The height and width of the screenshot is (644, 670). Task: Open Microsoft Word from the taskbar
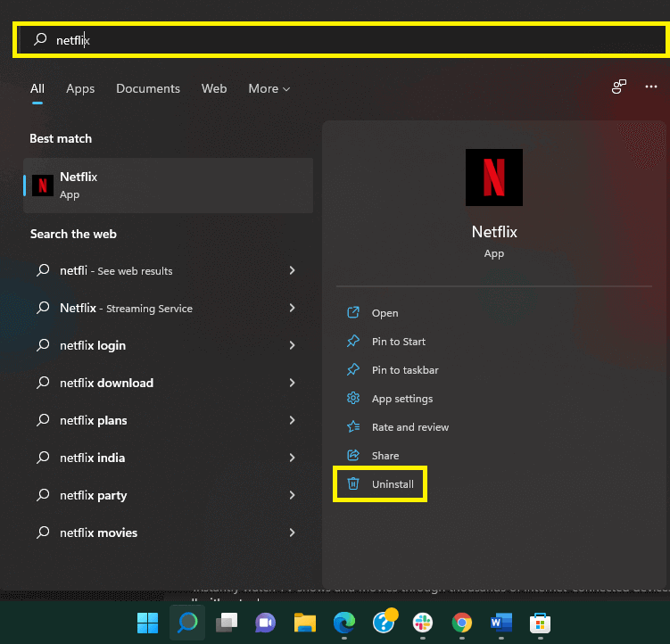(500, 622)
